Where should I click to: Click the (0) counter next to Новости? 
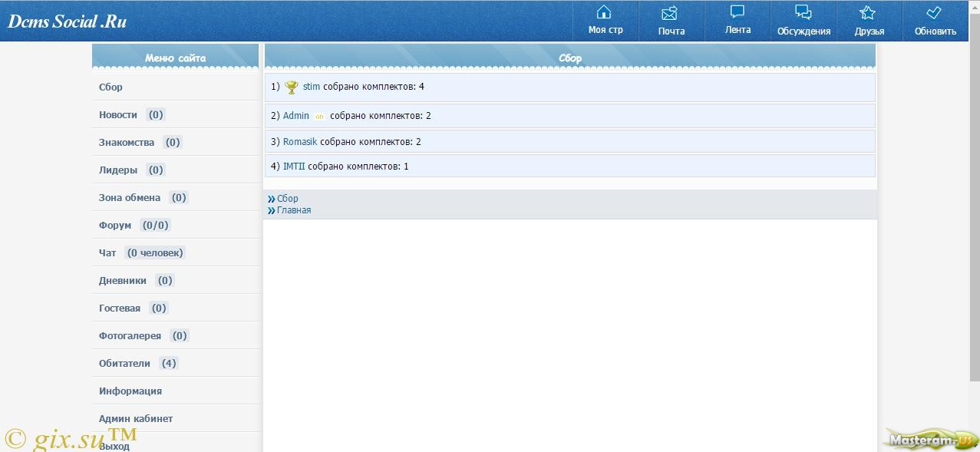tap(156, 115)
